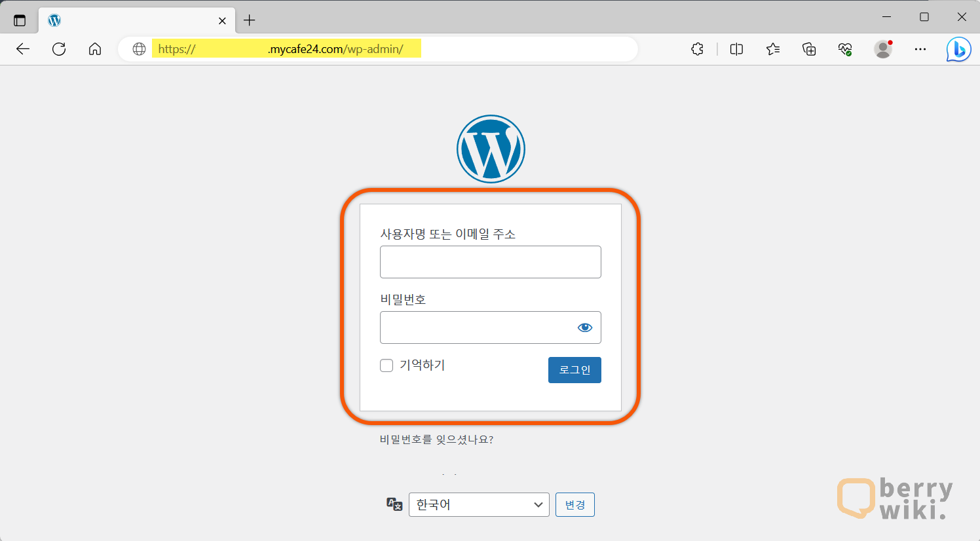
Task: Click the WordPress logo
Action: coord(491,149)
